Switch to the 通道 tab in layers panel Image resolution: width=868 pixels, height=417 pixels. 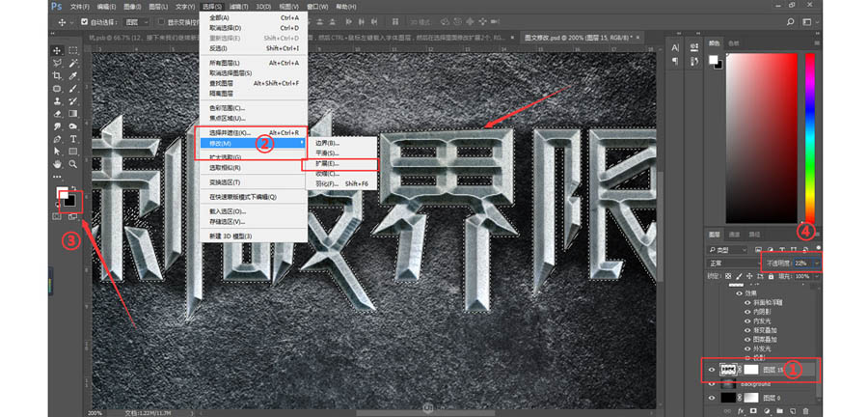(734, 234)
